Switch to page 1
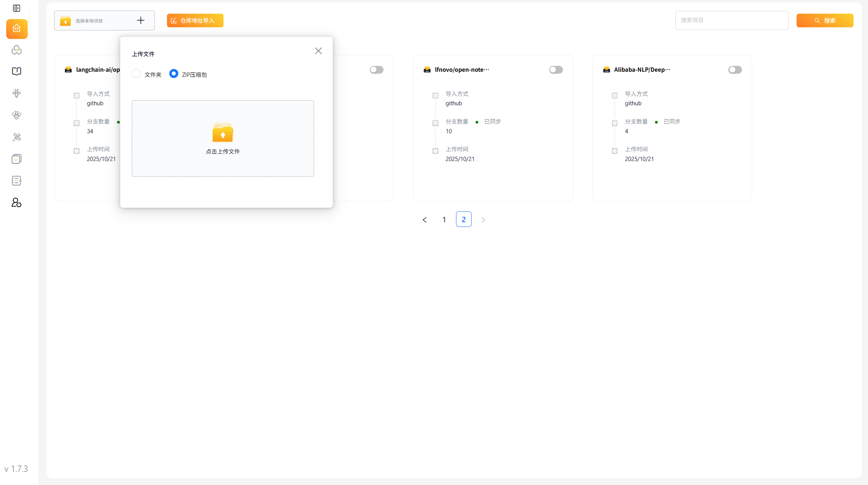This screenshot has width=868, height=485. click(x=444, y=220)
